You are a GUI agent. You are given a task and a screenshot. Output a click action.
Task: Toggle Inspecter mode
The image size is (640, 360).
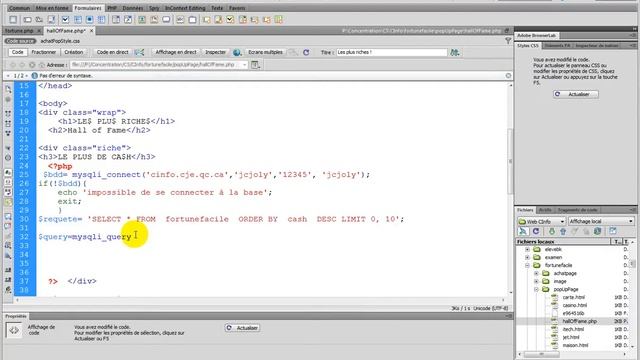point(215,52)
